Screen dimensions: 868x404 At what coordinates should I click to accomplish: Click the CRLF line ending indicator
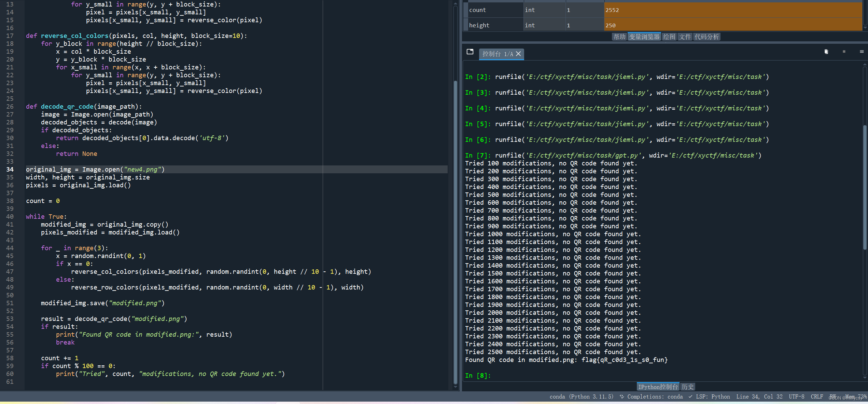(816, 396)
